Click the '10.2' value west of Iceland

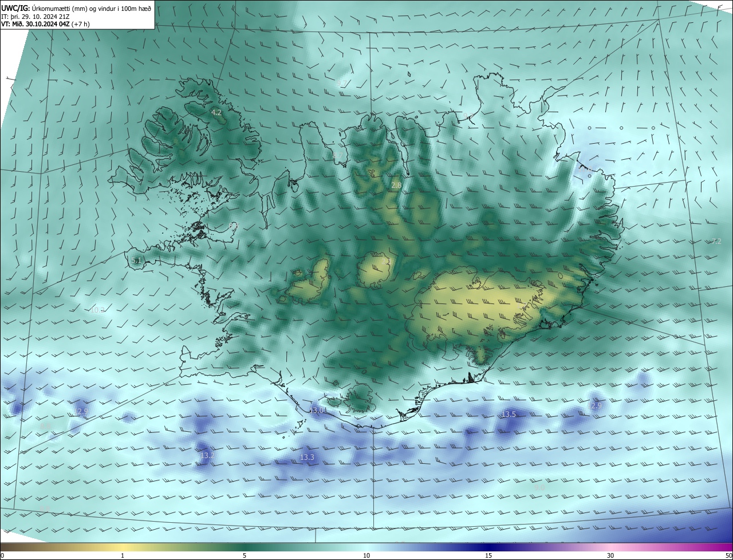(x=98, y=310)
